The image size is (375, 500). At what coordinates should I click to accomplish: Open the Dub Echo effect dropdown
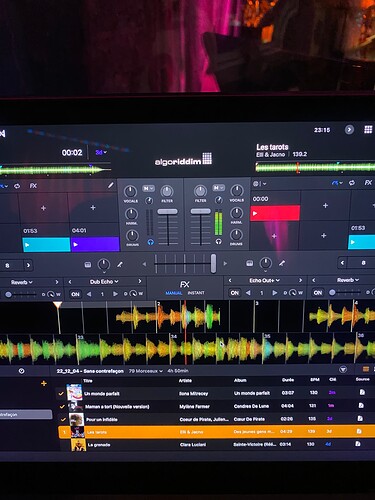[x=104, y=282]
